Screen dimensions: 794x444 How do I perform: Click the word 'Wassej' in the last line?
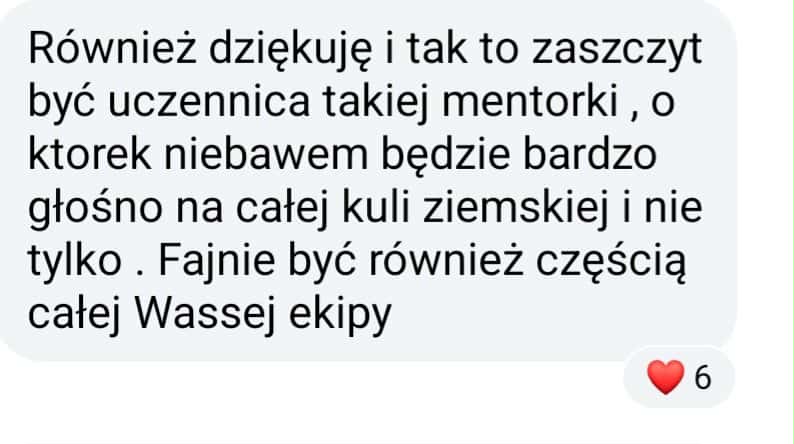(x=205, y=313)
